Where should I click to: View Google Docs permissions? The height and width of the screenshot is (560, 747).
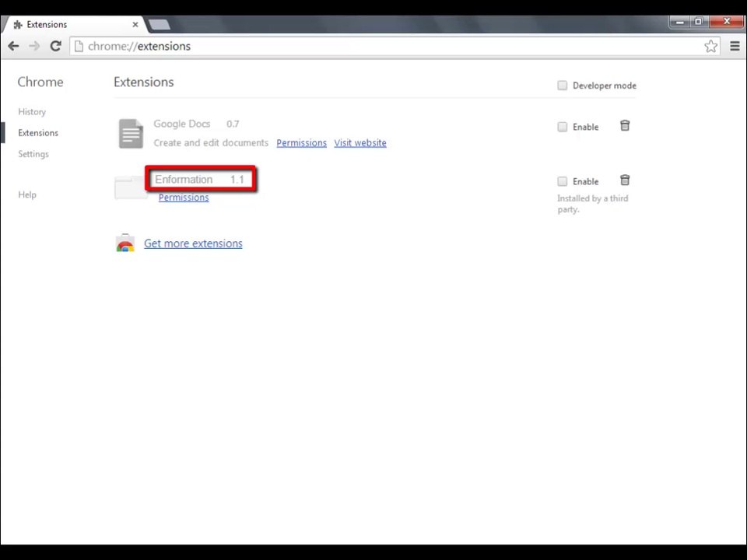tap(302, 143)
